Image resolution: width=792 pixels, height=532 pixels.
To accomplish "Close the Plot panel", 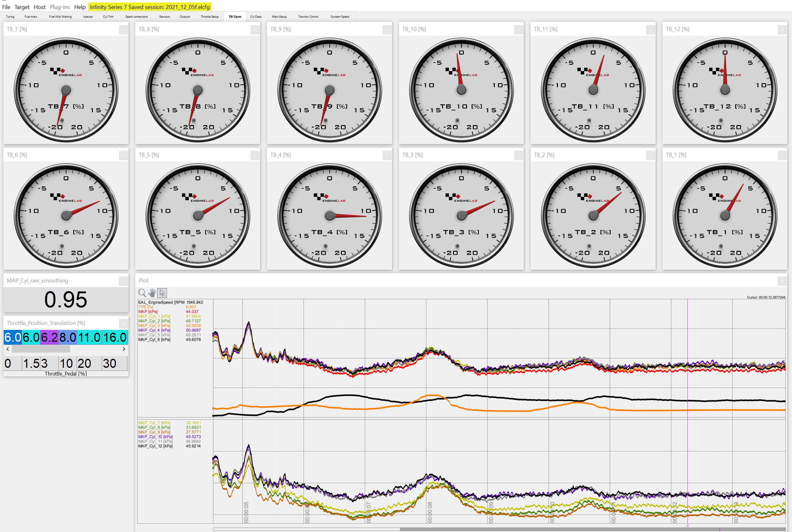I will pos(782,281).
